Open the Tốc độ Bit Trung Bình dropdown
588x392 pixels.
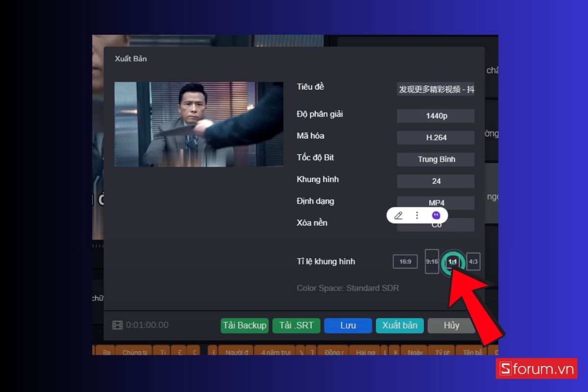pyautogui.click(x=436, y=159)
